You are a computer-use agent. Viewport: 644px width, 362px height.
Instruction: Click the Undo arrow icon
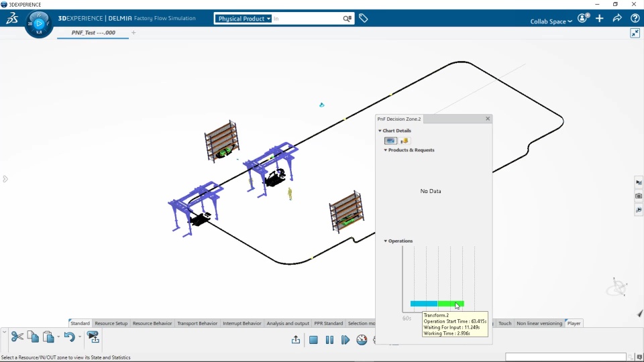[x=69, y=337]
